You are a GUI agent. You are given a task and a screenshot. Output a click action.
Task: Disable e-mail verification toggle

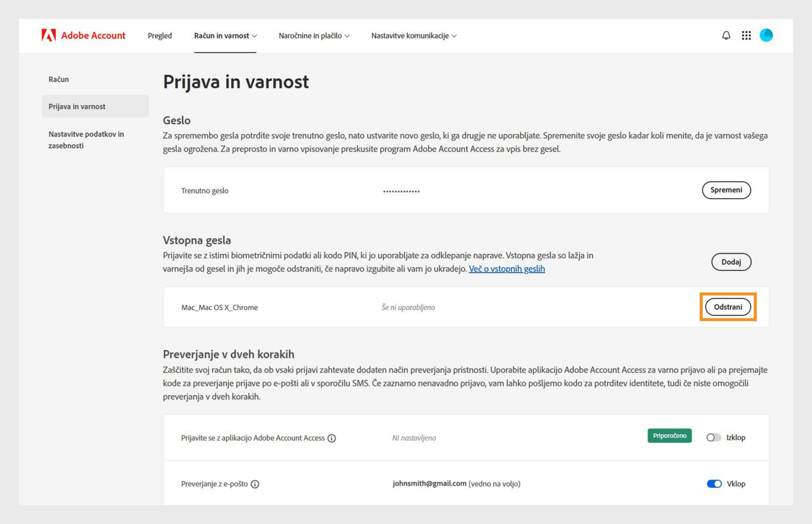click(x=714, y=484)
